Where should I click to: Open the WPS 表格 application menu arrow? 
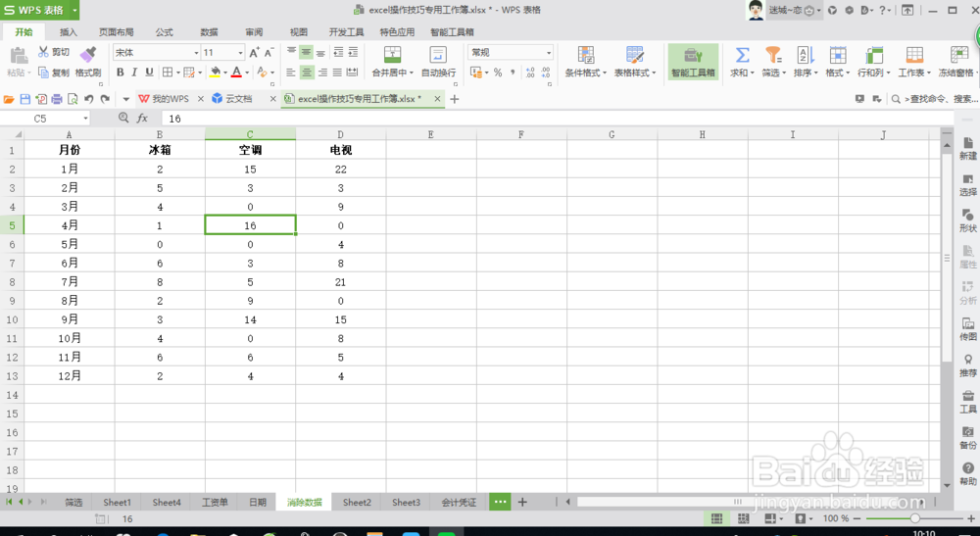pos(74,10)
